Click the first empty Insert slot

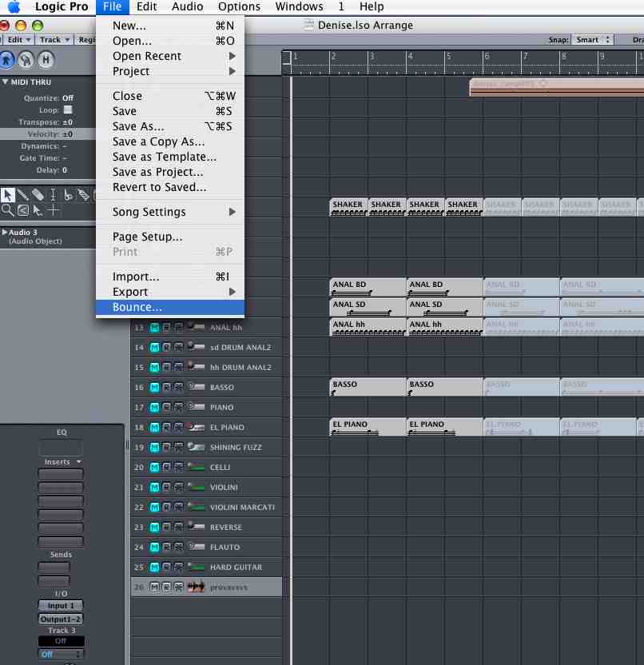click(x=61, y=474)
